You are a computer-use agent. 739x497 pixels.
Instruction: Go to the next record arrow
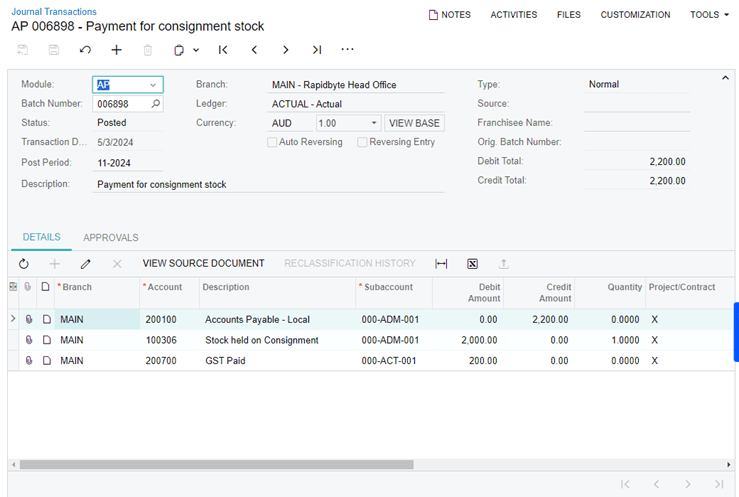(286, 49)
